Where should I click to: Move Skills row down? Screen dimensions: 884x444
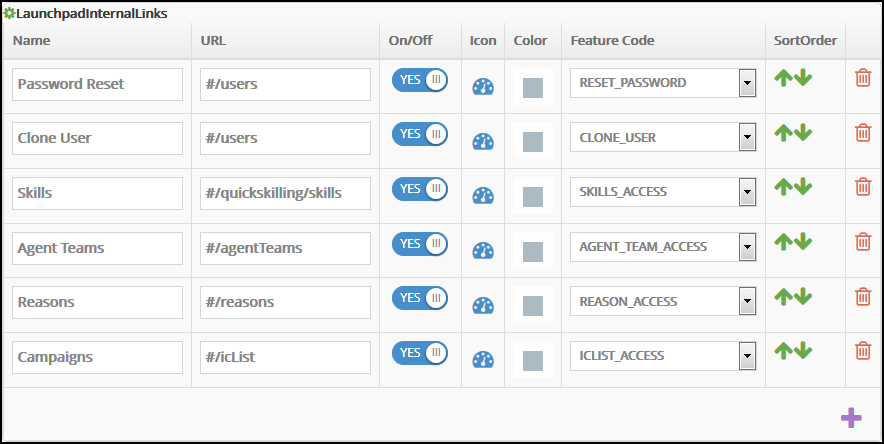click(803, 187)
